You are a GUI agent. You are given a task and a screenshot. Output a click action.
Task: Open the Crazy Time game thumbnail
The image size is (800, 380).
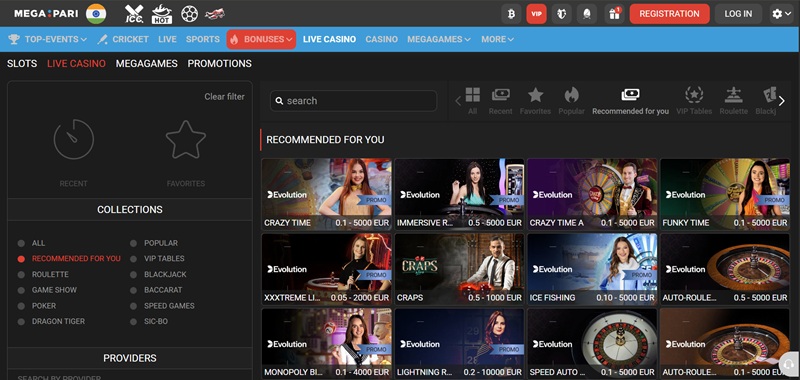tap(327, 194)
